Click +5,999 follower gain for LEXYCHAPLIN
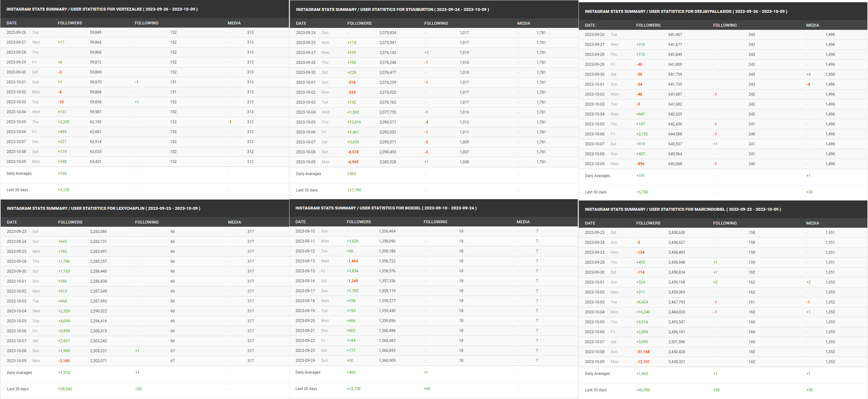Image resolution: width=868 pixels, height=399 pixels. pyautogui.click(x=64, y=331)
